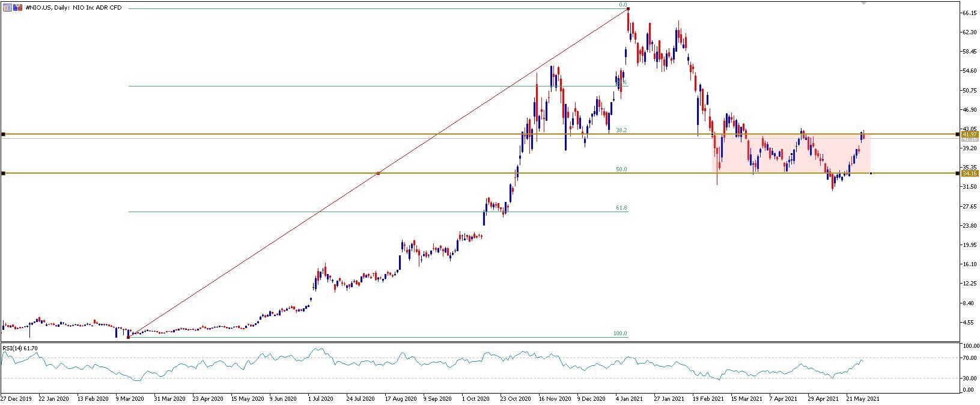Select right anchor of lower gold line
Image resolution: width=980 pixels, height=405 pixels.
(x=957, y=174)
